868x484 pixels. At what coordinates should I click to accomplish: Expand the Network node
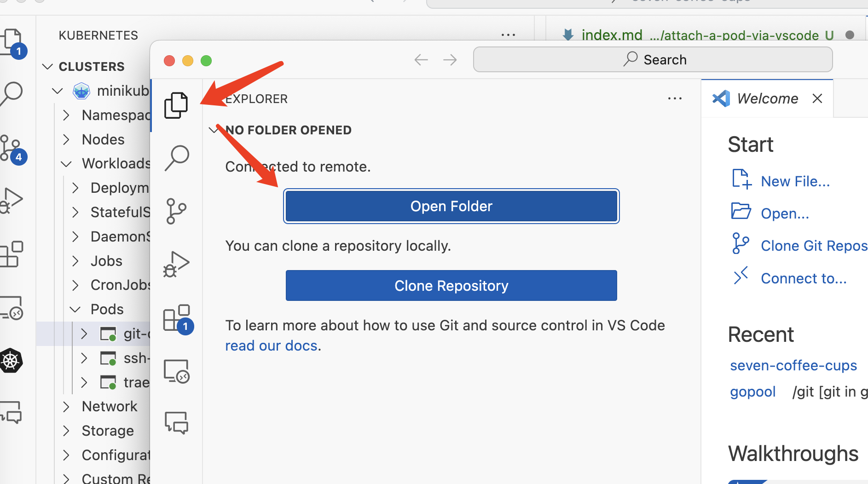tap(66, 407)
